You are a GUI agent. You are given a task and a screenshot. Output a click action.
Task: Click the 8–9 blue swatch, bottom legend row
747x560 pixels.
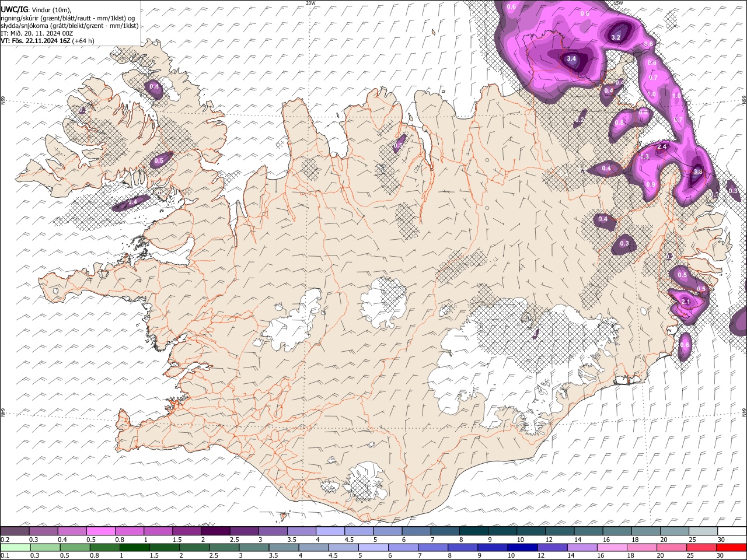462,547
